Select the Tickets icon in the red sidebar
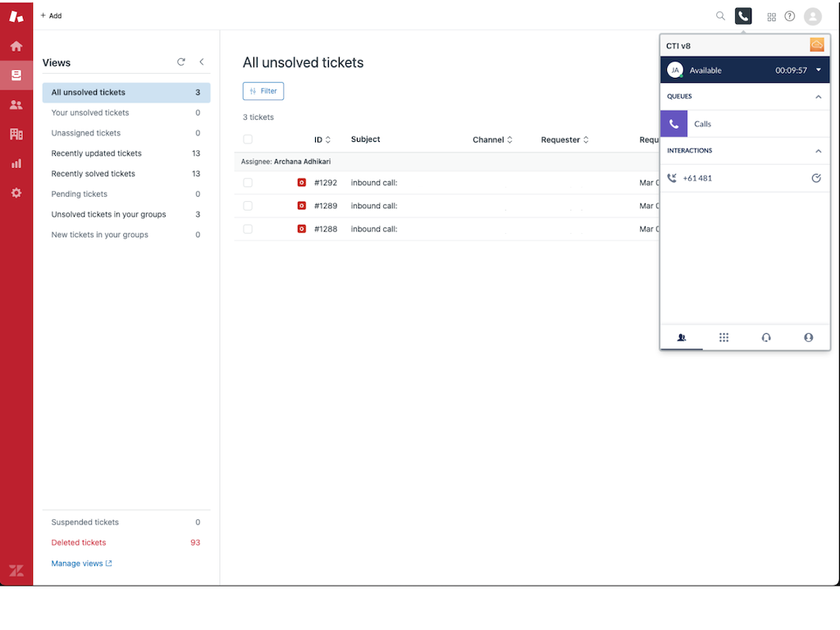Viewport: 840px width, 630px height. (16, 75)
